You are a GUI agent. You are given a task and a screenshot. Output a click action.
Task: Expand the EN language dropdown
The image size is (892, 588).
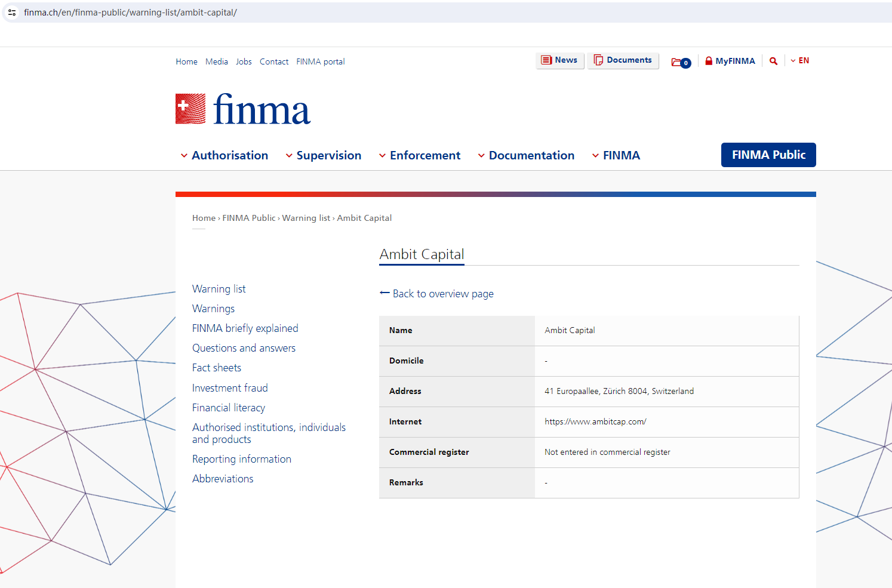click(800, 61)
